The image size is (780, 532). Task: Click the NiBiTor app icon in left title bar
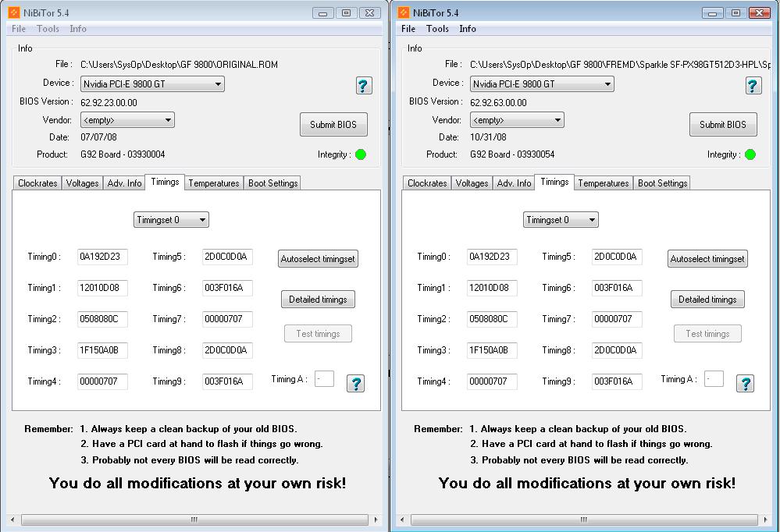point(14,12)
